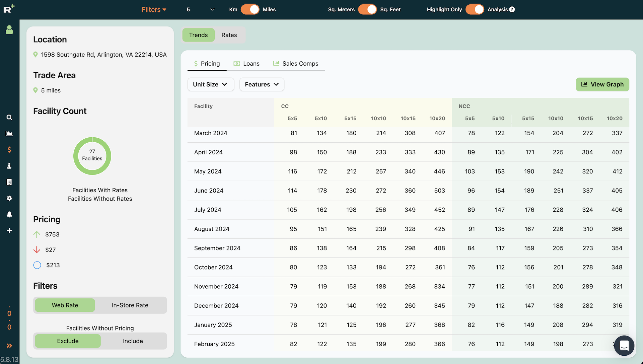Click the green up arrow high price
The height and width of the screenshot is (364, 643).
[37, 234]
